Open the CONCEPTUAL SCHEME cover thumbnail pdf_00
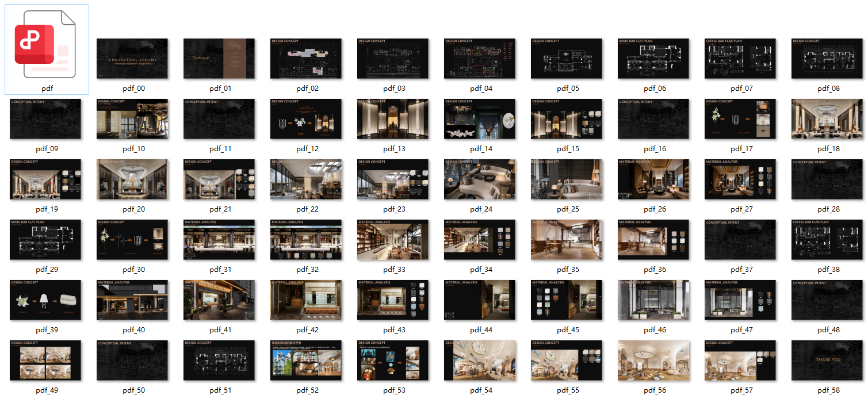This screenshot has width=868, height=403. (x=132, y=58)
